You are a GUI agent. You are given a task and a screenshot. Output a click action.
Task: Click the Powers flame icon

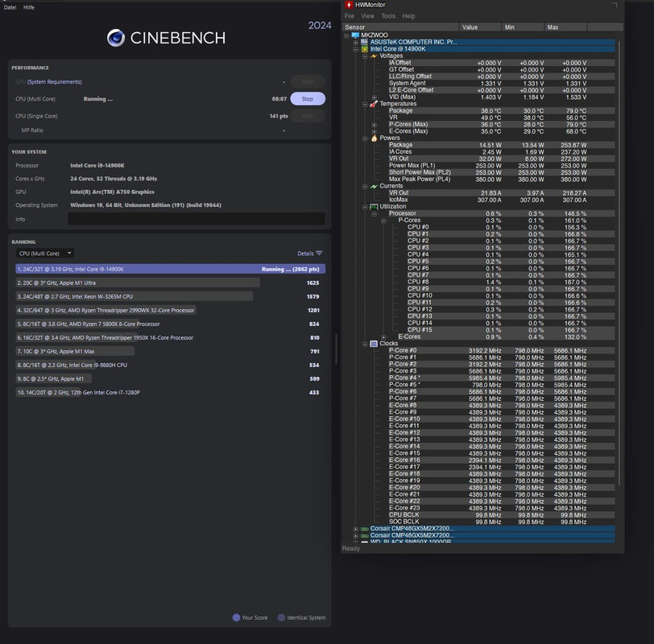pyautogui.click(x=374, y=138)
